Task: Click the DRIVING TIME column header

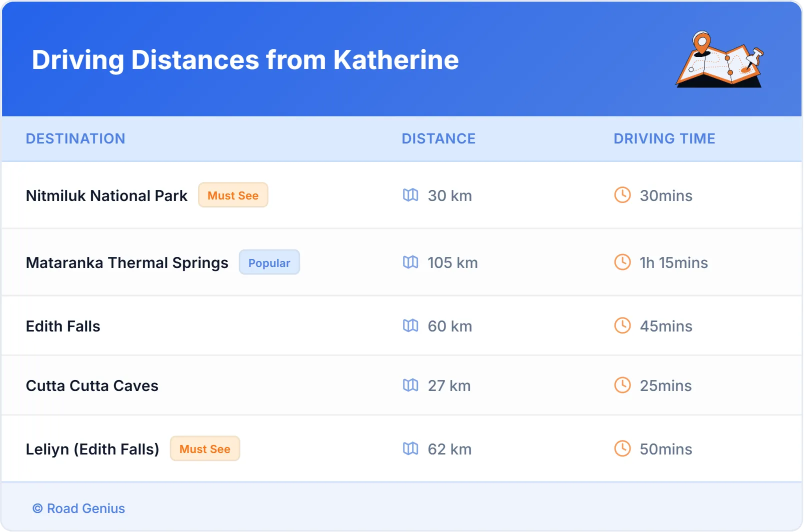Action: pos(664,138)
